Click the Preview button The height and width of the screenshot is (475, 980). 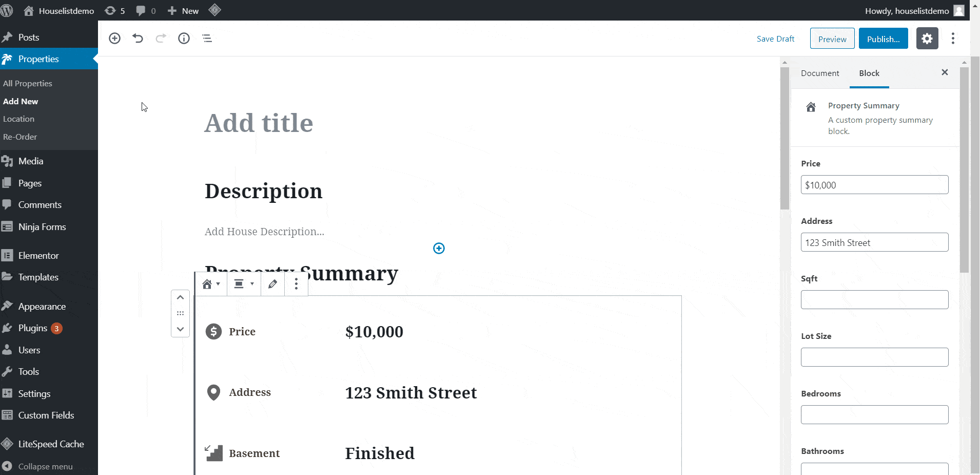pyautogui.click(x=832, y=39)
